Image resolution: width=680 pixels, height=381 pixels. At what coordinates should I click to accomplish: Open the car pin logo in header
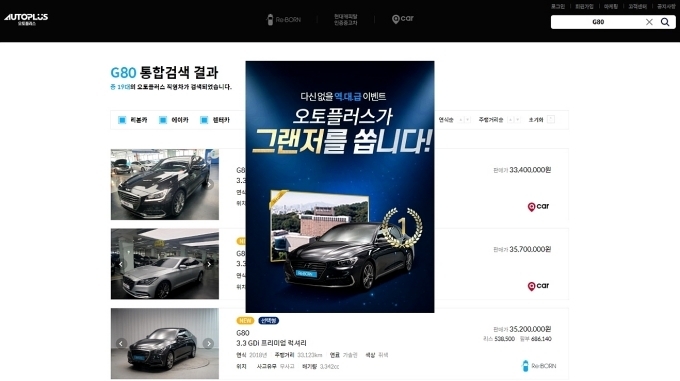coord(402,19)
